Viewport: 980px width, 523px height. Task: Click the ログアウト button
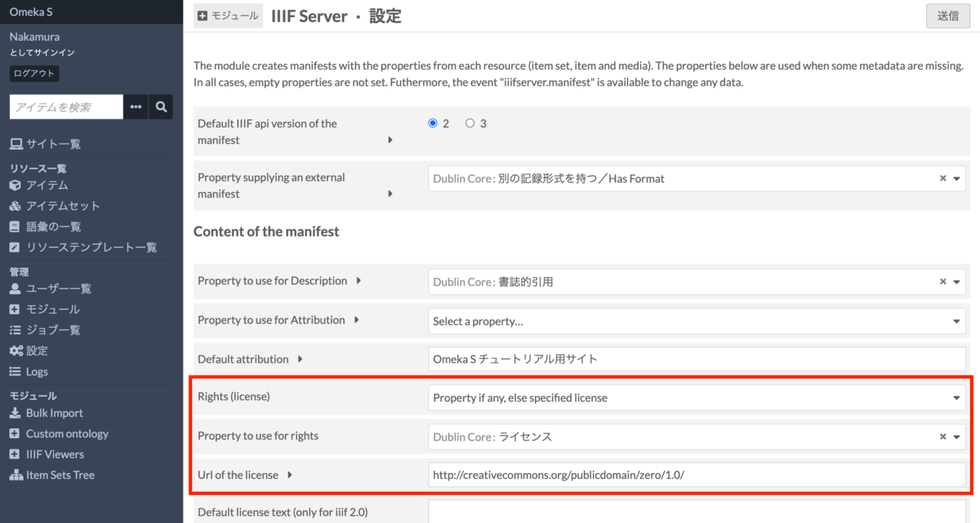coord(34,73)
